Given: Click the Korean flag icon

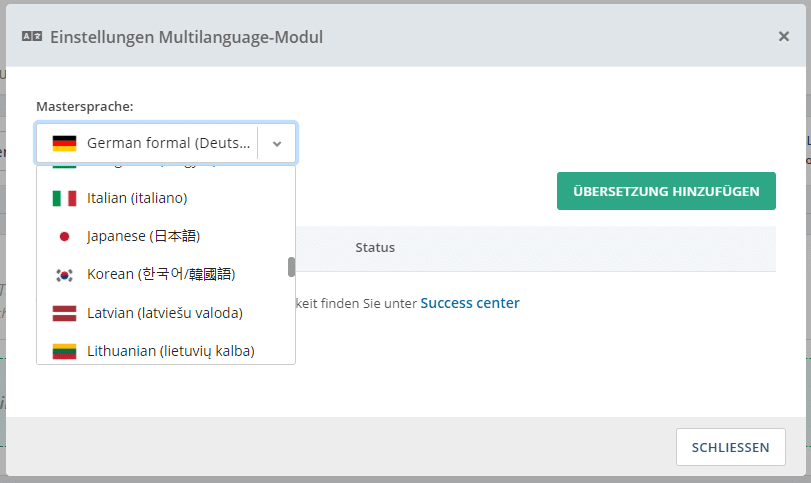Looking at the screenshot, I should (65, 274).
